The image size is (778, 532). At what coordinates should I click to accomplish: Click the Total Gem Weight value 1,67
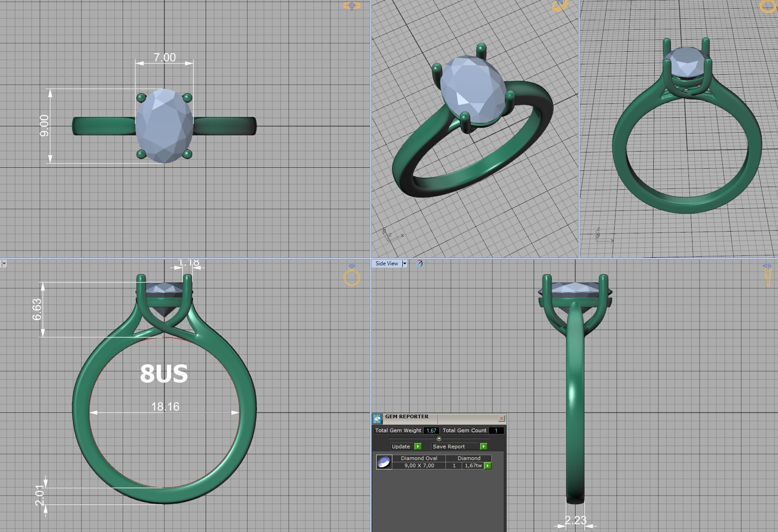[431, 430]
